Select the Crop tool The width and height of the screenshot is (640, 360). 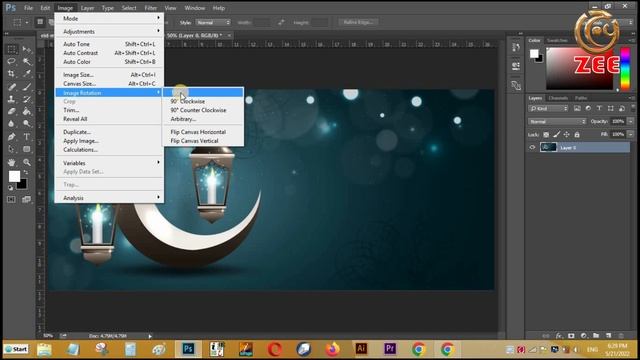click(12, 74)
